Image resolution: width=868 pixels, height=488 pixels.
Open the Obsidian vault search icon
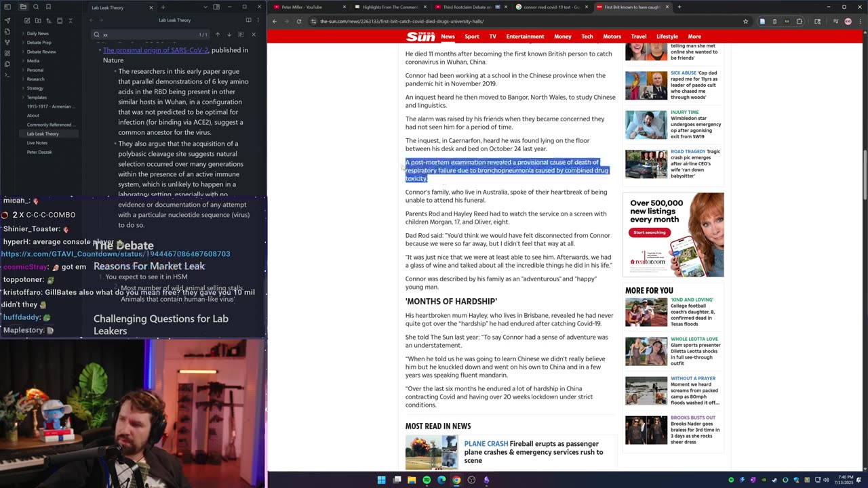coord(36,7)
